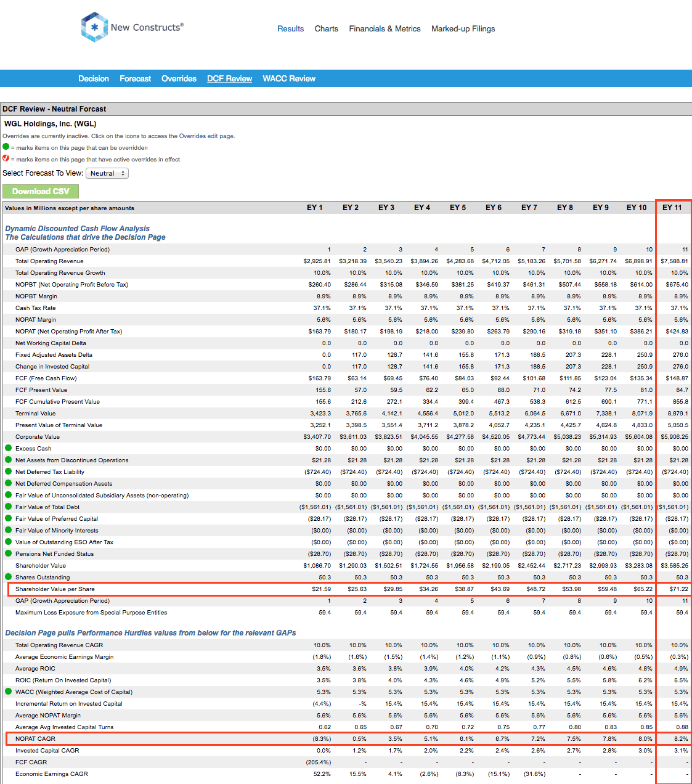The height and width of the screenshot is (784, 692).
Task: Click the Maximum Loss Exposure row label
Action: pyautogui.click(x=91, y=612)
